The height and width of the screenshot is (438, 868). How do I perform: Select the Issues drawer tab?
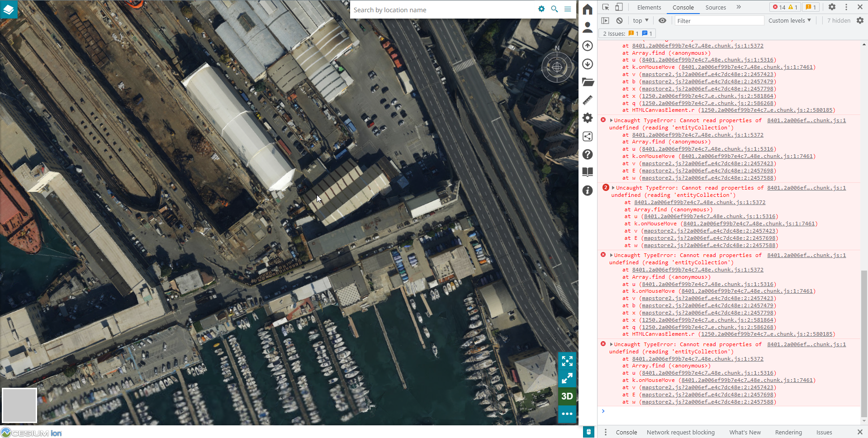(x=824, y=432)
